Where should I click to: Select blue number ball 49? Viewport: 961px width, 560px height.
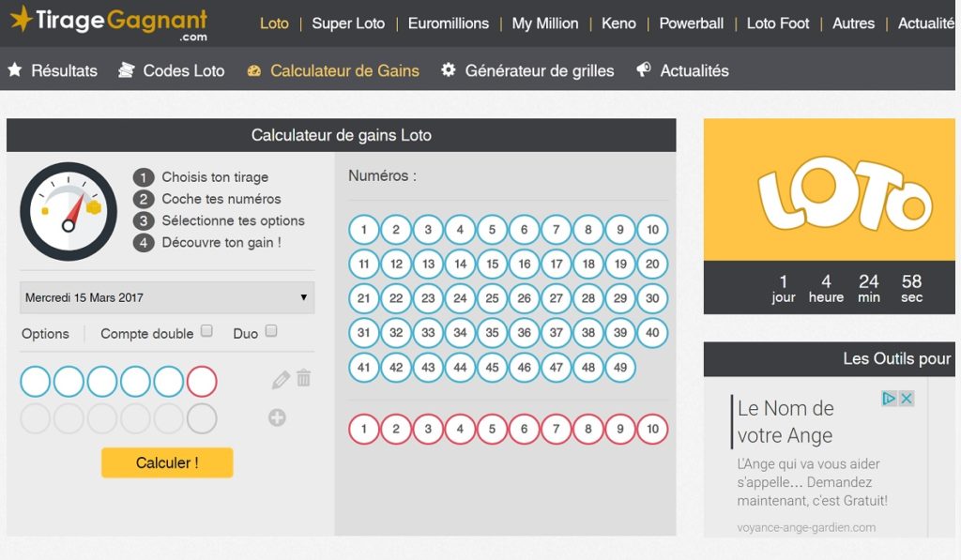(x=620, y=368)
